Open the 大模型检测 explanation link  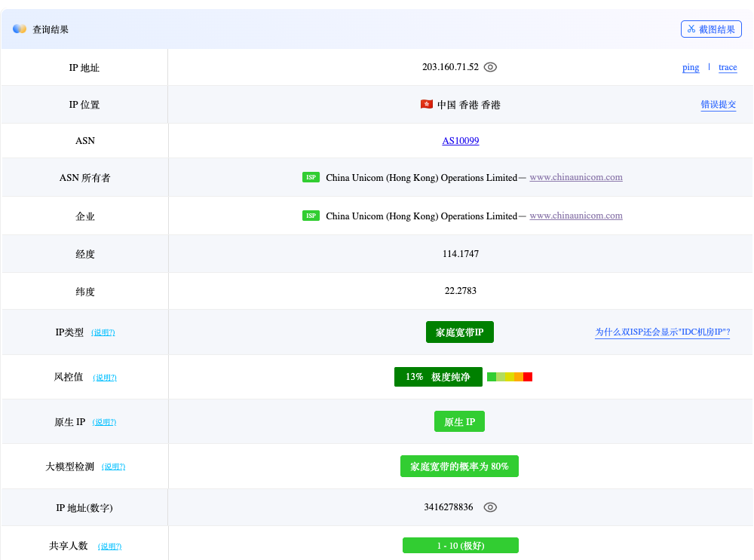tap(113, 467)
